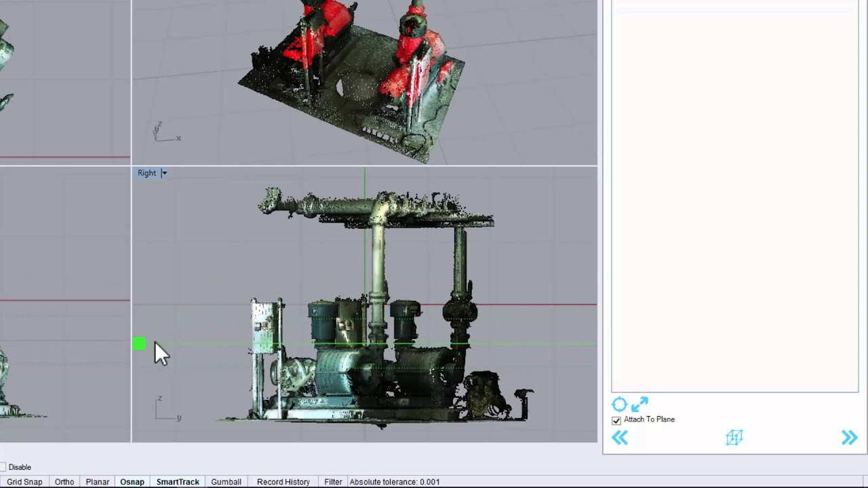Toggle Grid Snap in the status bar
868x488 pixels.
pyautogui.click(x=24, y=482)
